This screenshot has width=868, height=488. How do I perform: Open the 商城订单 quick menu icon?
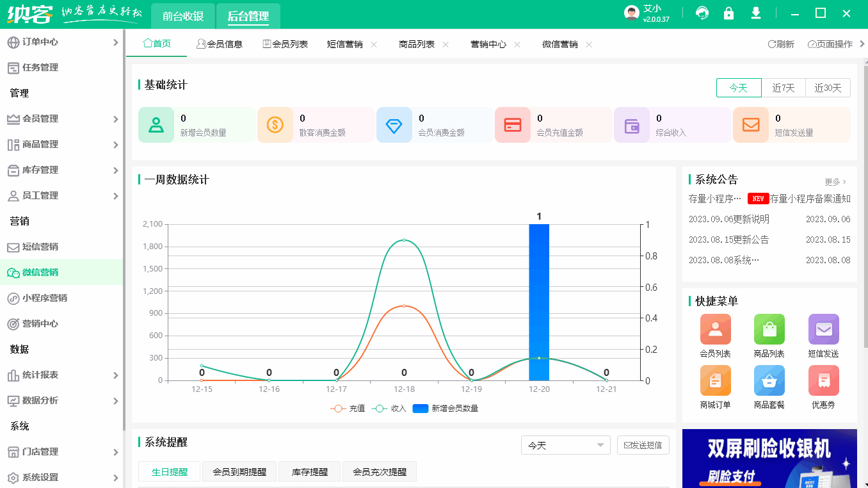(x=715, y=380)
